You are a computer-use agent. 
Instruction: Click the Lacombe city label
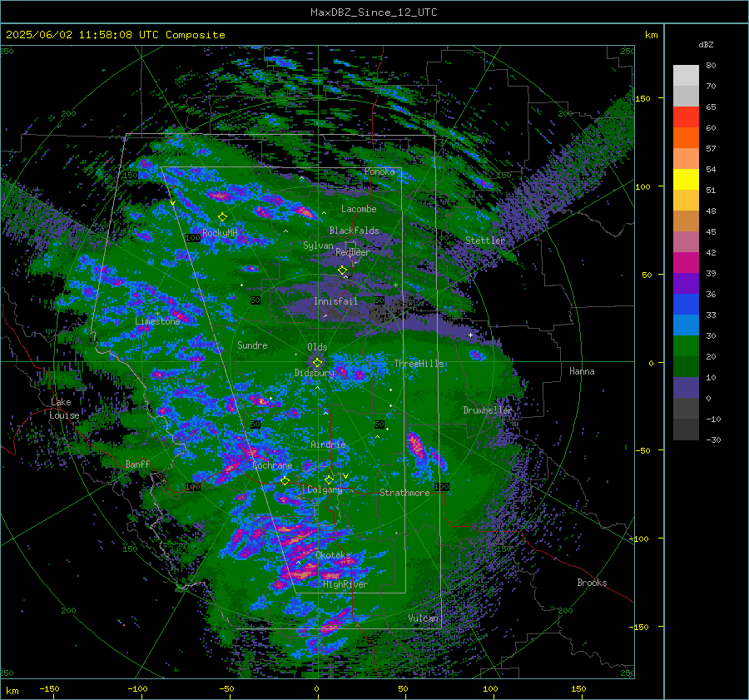[x=359, y=209]
